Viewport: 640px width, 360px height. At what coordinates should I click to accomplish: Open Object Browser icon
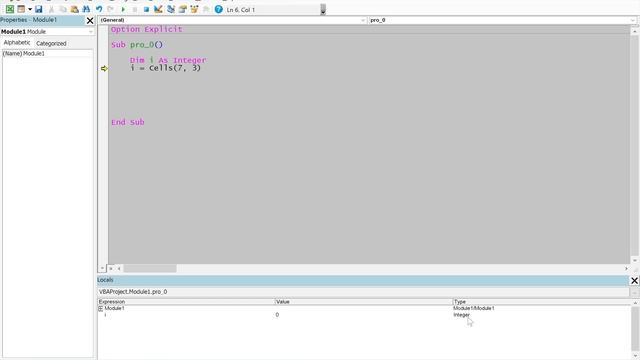click(194, 9)
